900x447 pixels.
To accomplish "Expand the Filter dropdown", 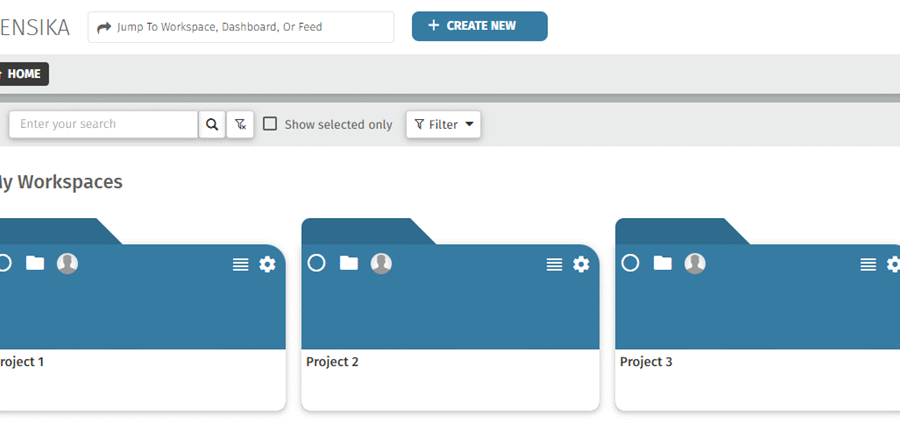I will click(x=444, y=125).
